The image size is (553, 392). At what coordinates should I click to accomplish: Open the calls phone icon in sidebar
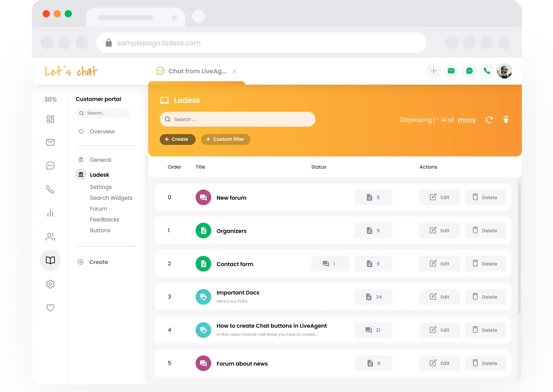click(x=50, y=189)
